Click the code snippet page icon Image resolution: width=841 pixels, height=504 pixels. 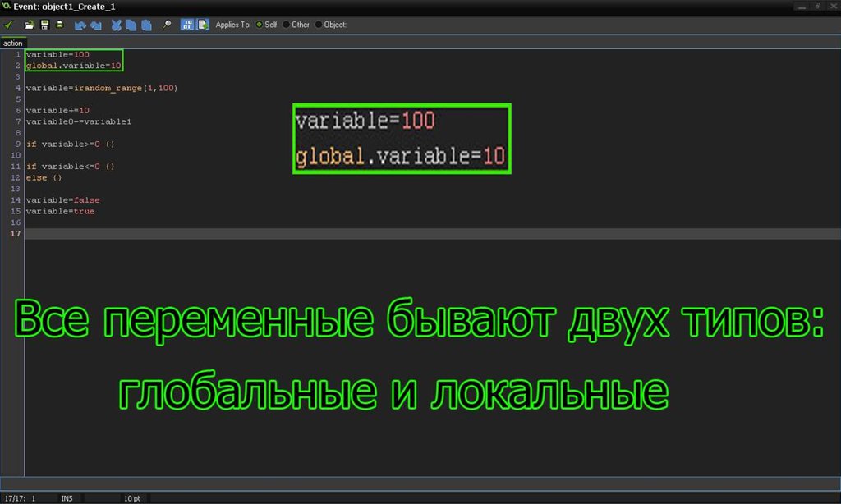(202, 25)
